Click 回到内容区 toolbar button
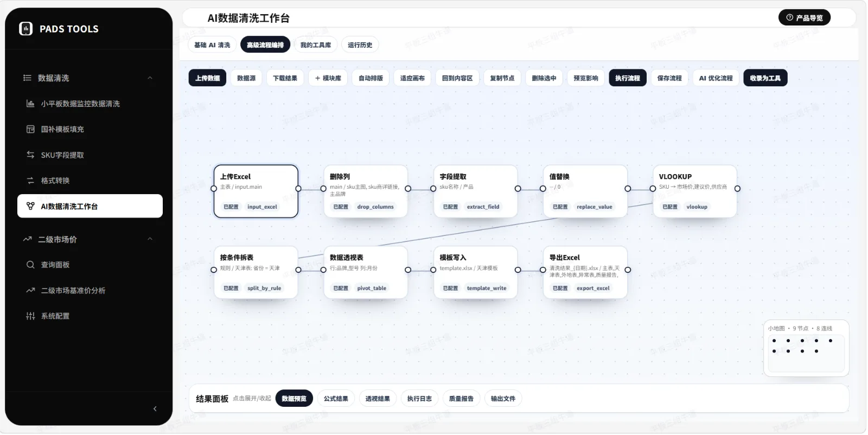 click(457, 78)
